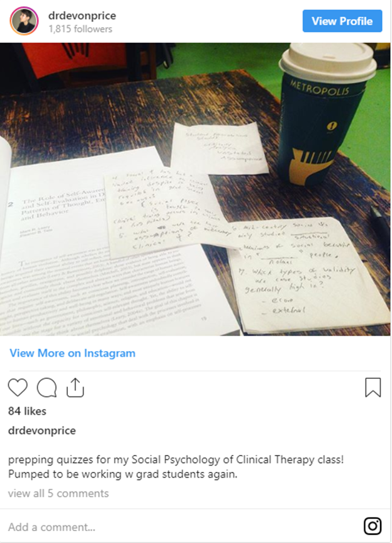This screenshot has height=543, width=392.
Task: Expand view all 5 comments
Action: [x=58, y=493]
